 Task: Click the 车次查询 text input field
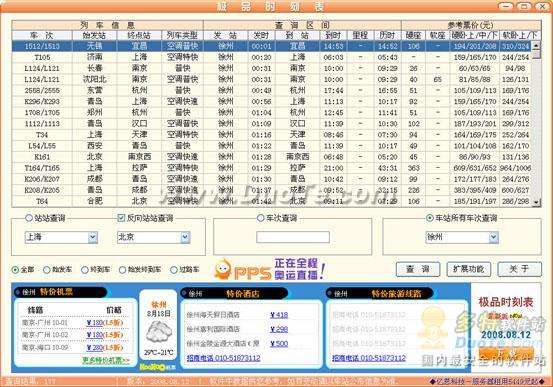click(293, 237)
